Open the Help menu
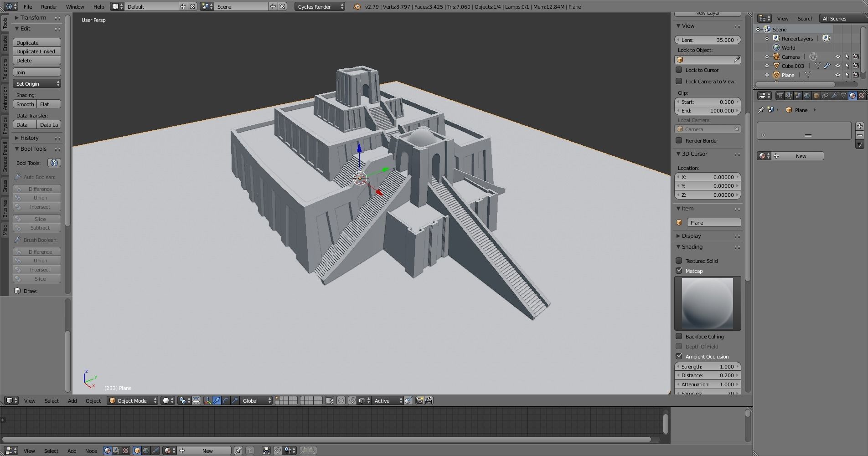 pos(98,6)
